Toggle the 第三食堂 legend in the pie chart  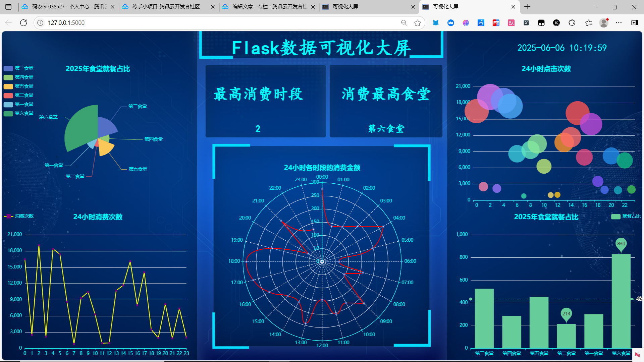[x=18, y=68]
